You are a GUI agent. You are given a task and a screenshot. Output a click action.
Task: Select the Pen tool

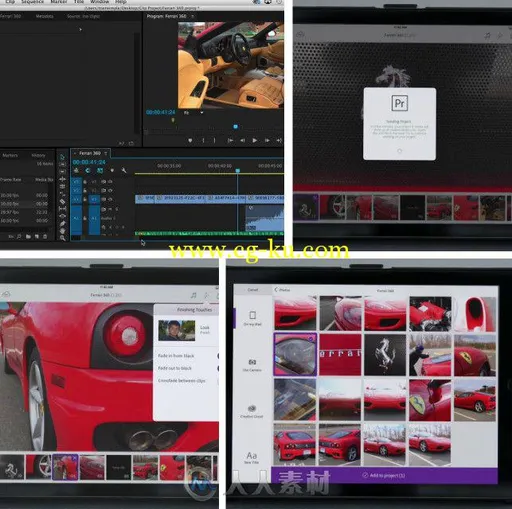click(x=62, y=223)
